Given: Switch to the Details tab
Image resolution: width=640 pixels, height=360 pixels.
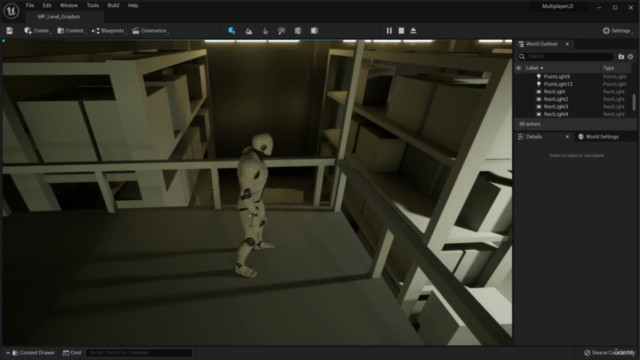Looking at the screenshot, I should click(x=533, y=137).
